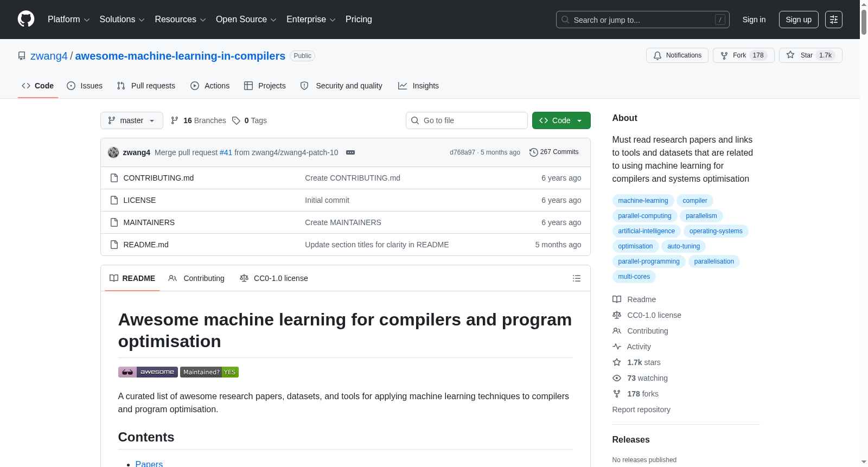Click the history clock icon beside 267 Commits

[533, 152]
